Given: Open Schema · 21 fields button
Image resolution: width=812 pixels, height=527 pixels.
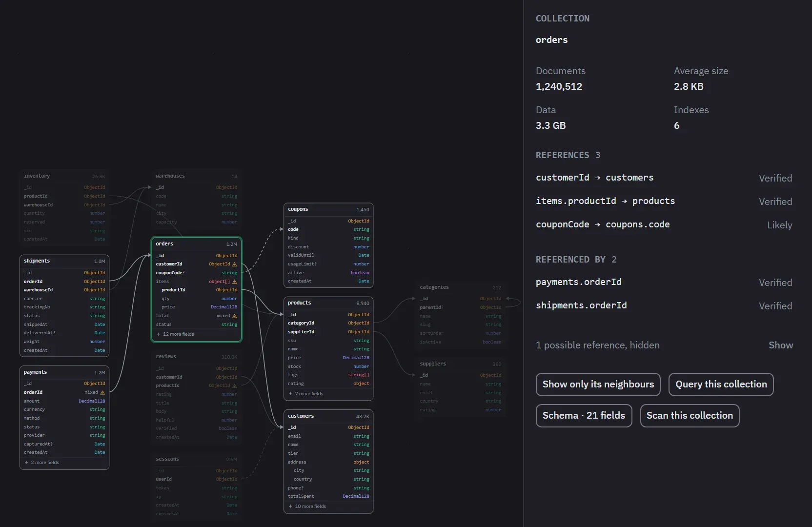Looking at the screenshot, I should pos(584,416).
